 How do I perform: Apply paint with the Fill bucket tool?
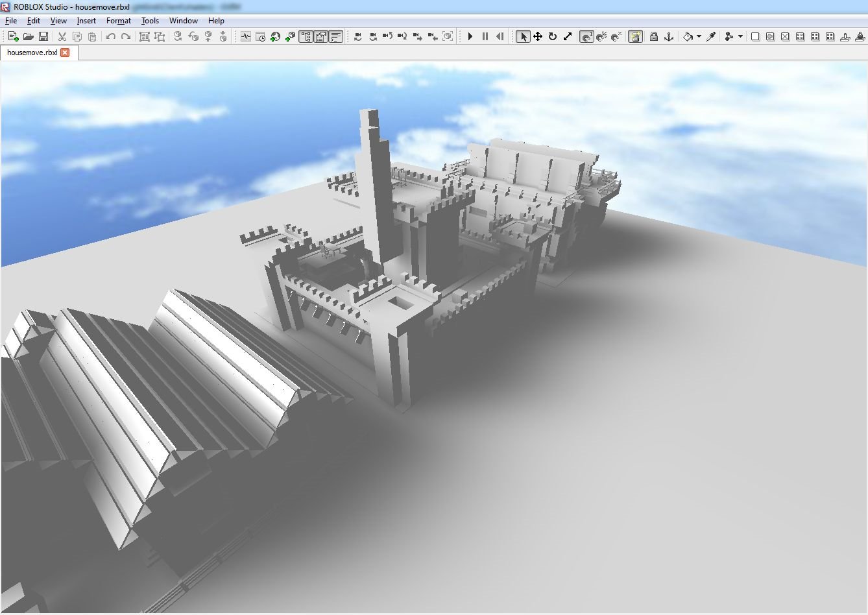point(688,37)
